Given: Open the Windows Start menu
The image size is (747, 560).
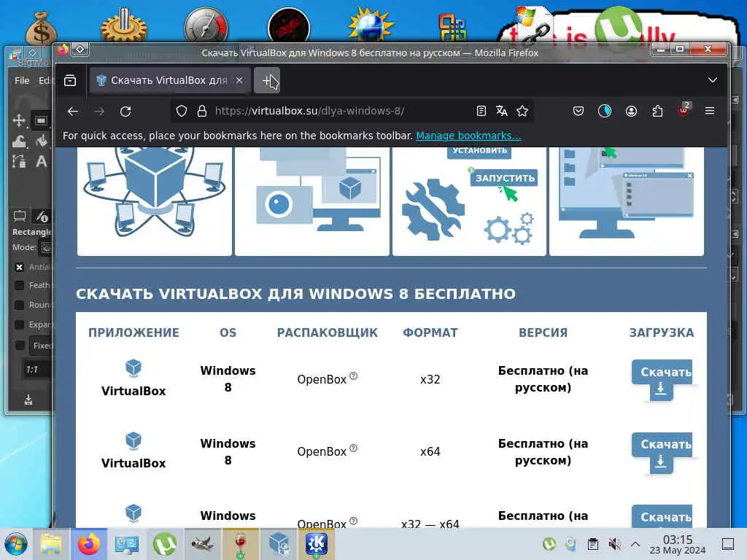Looking at the screenshot, I should [x=16, y=544].
